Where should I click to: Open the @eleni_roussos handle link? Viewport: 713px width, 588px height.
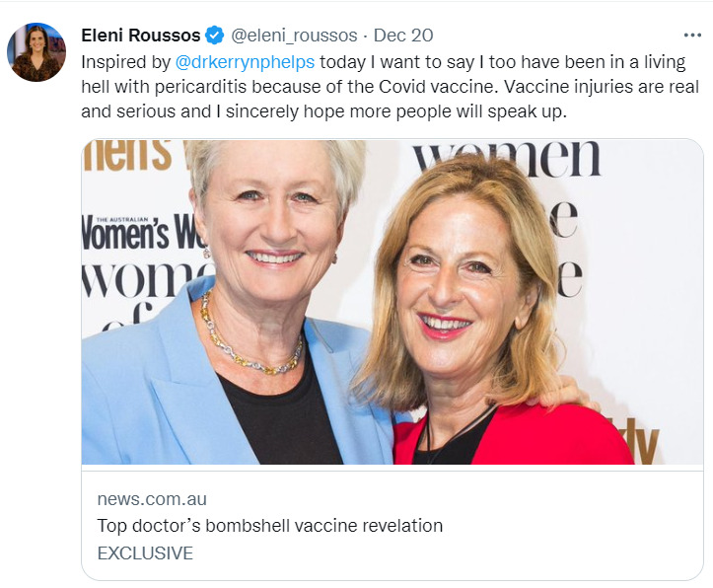click(x=294, y=36)
